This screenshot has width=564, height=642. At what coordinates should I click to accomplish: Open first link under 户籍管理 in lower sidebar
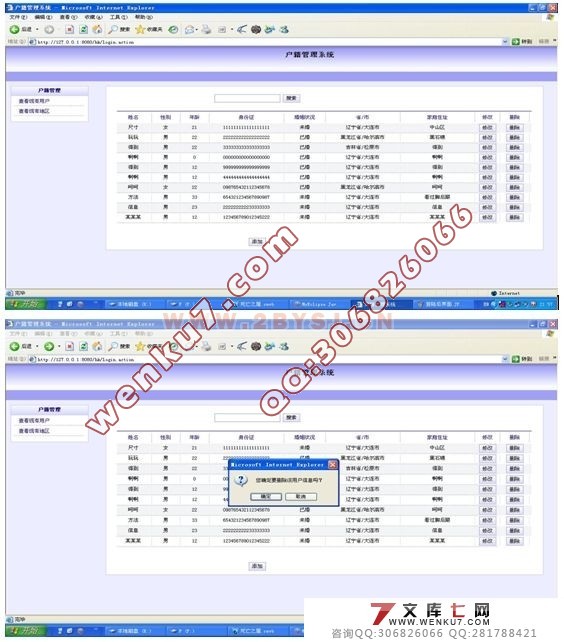(x=34, y=420)
